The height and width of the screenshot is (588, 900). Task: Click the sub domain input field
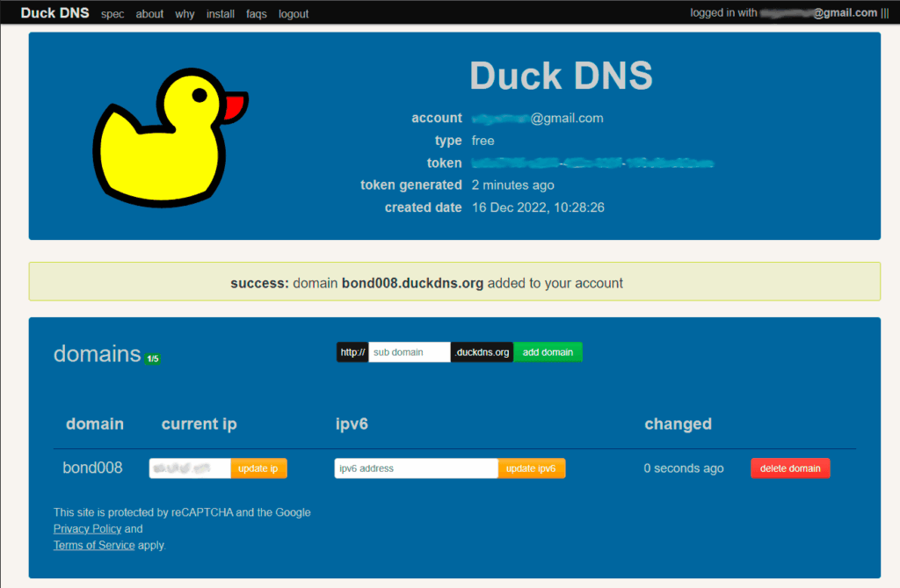[410, 352]
